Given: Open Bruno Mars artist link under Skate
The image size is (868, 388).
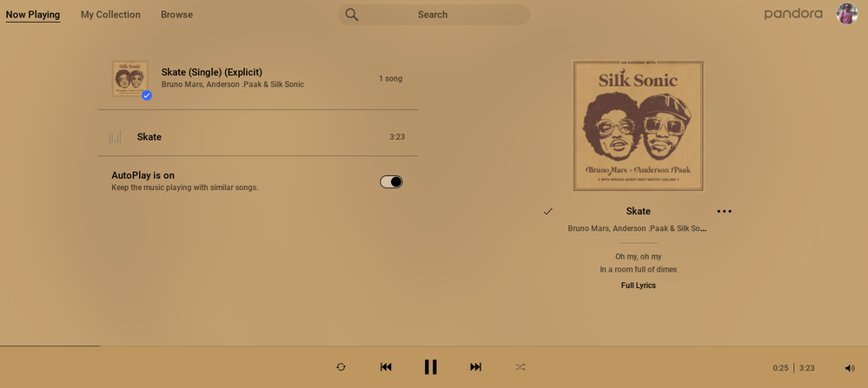Looking at the screenshot, I should [588, 228].
